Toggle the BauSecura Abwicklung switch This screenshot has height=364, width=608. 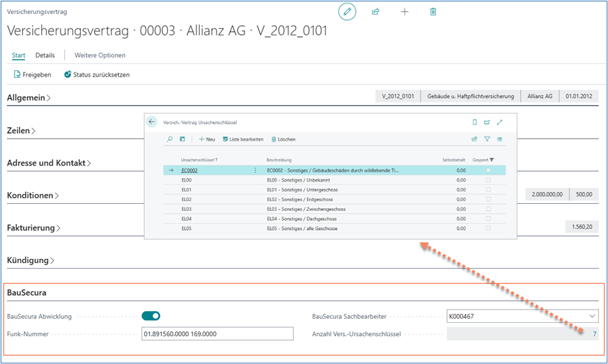click(150, 316)
